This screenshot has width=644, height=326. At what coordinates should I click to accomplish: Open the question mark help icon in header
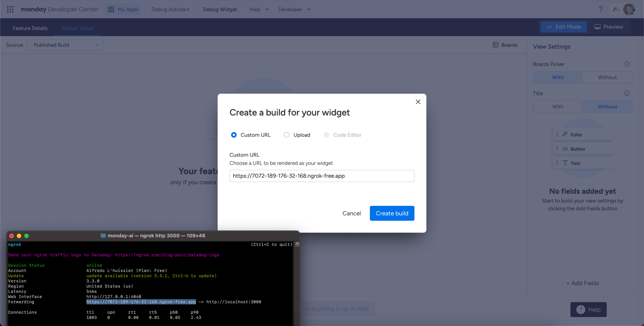pos(601,9)
